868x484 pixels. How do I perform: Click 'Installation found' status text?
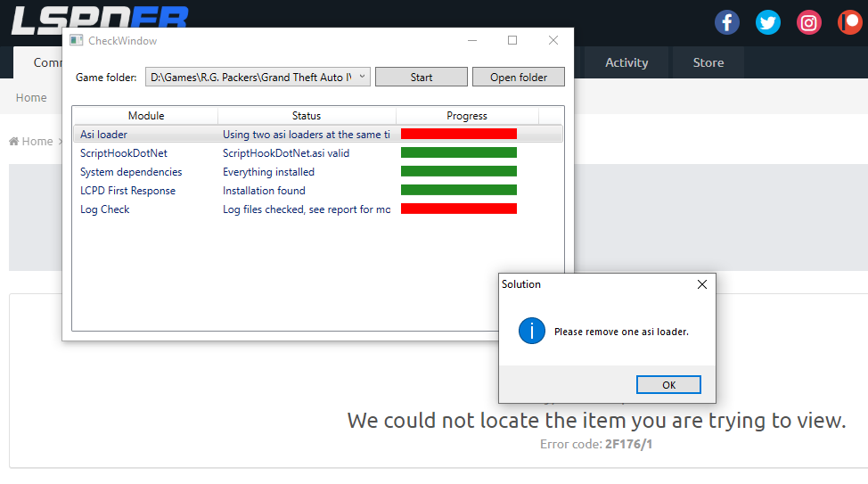(x=264, y=191)
